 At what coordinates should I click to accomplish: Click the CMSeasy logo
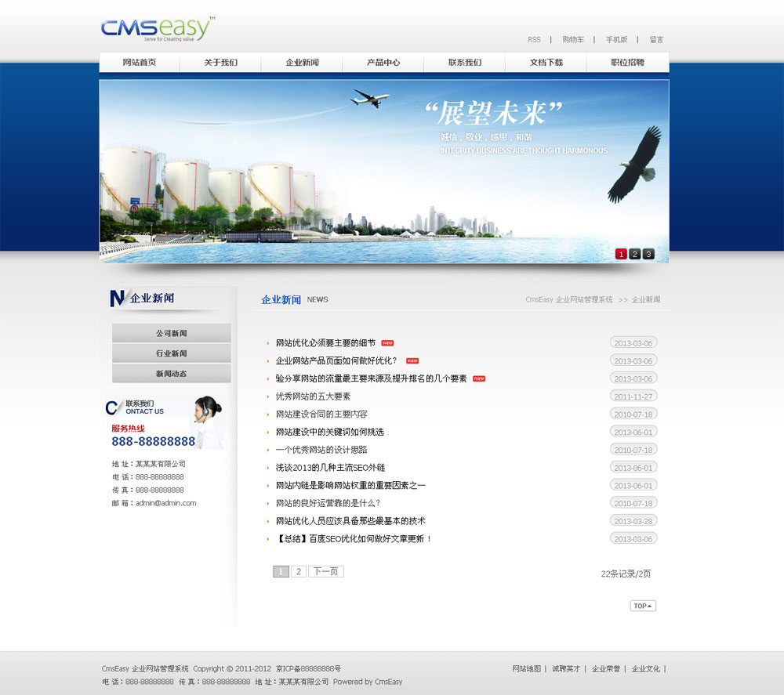tap(157, 29)
